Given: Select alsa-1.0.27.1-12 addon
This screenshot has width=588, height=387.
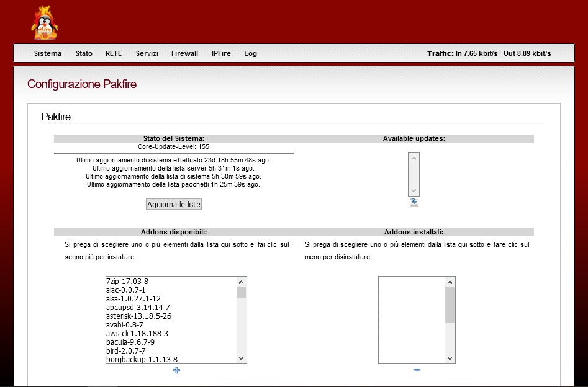Looking at the screenshot, I should coord(171,298).
